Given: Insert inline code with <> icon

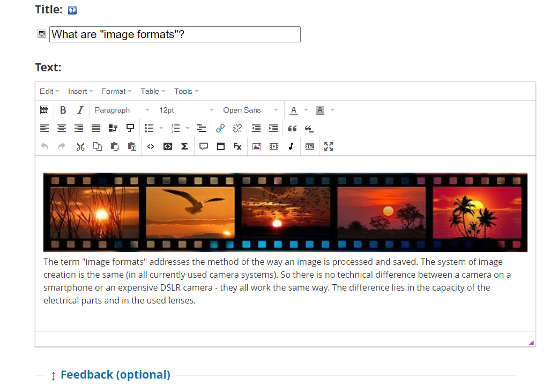Looking at the screenshot, I should coord(151,147).
